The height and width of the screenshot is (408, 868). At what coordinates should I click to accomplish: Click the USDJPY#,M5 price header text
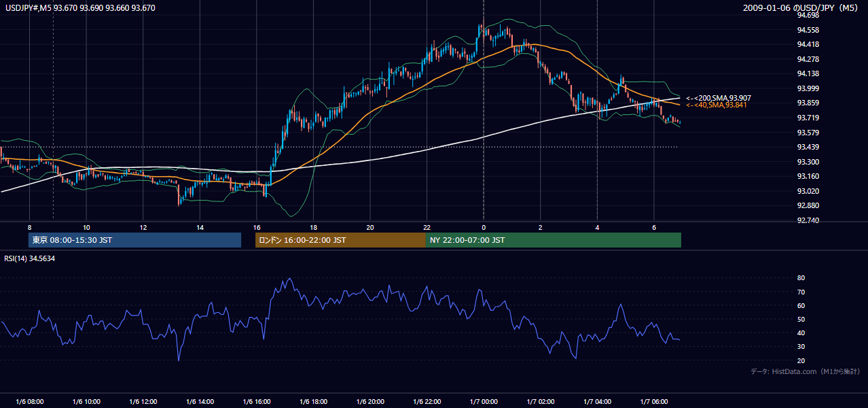pyautogui.click(x=80, y=8)
